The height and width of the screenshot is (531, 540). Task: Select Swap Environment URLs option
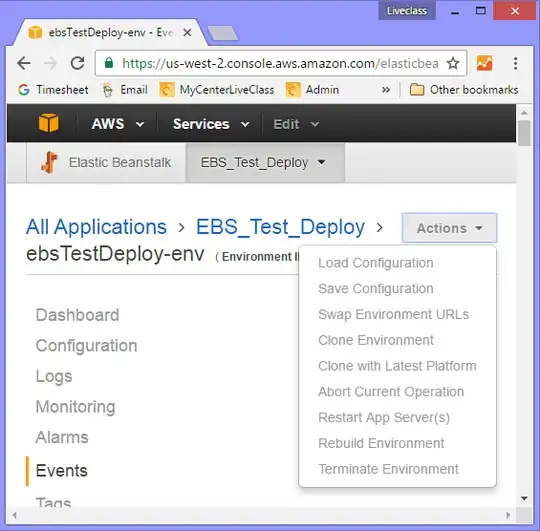394,314
